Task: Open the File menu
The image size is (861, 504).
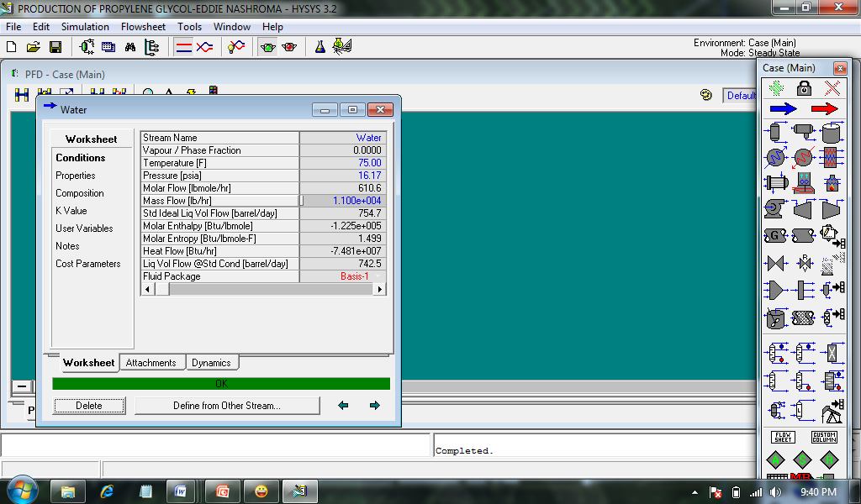Action: click(x=13, y=27)
